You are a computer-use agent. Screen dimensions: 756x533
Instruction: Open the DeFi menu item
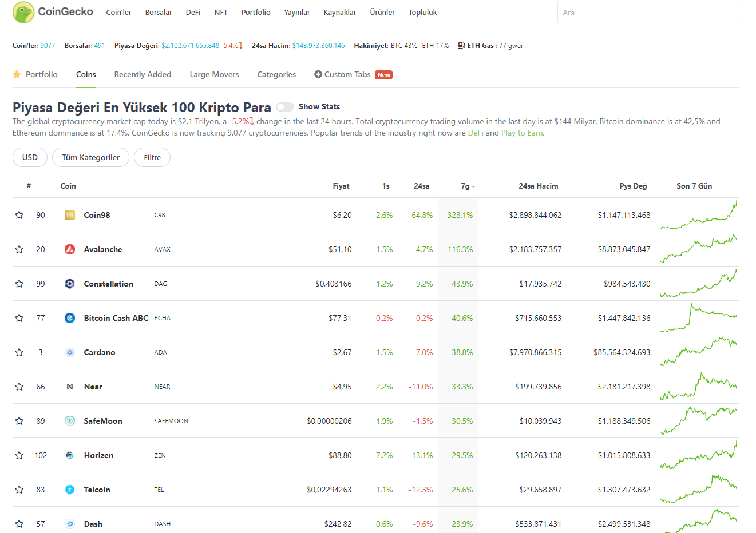tap(193, 12)
